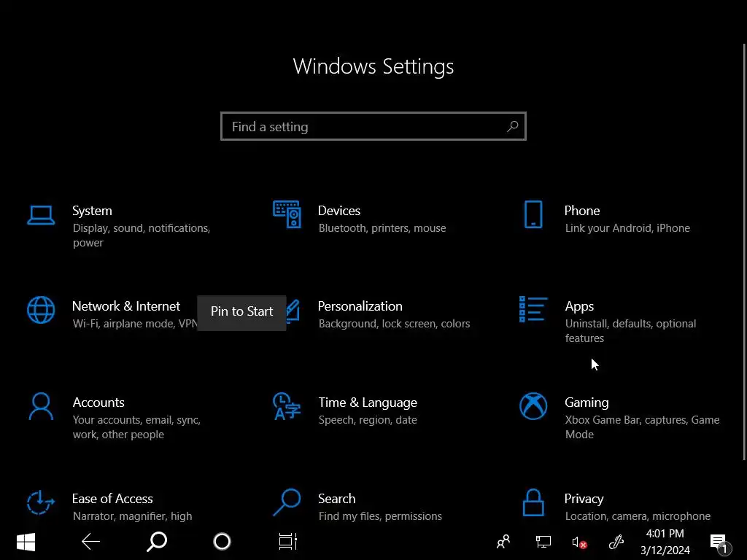
Task: Select Pin to Start menu option
Action: (x=241, y=311)
